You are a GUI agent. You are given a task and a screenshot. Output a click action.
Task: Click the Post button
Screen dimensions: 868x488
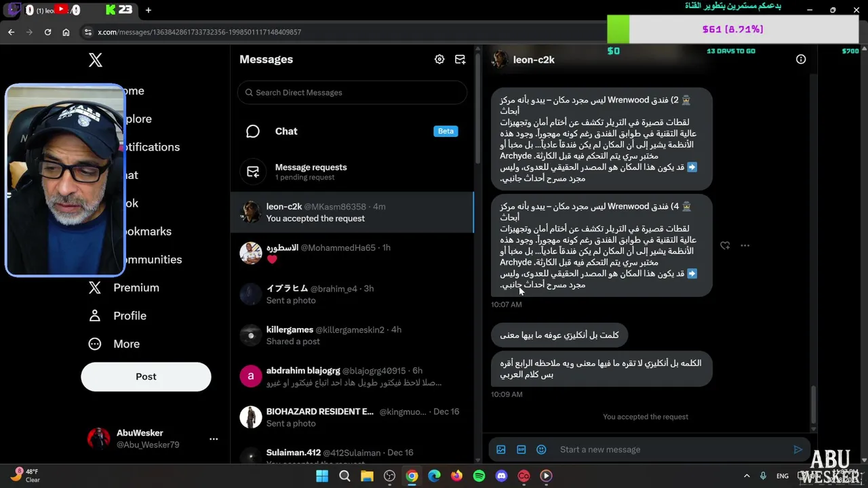pos(146,377)
